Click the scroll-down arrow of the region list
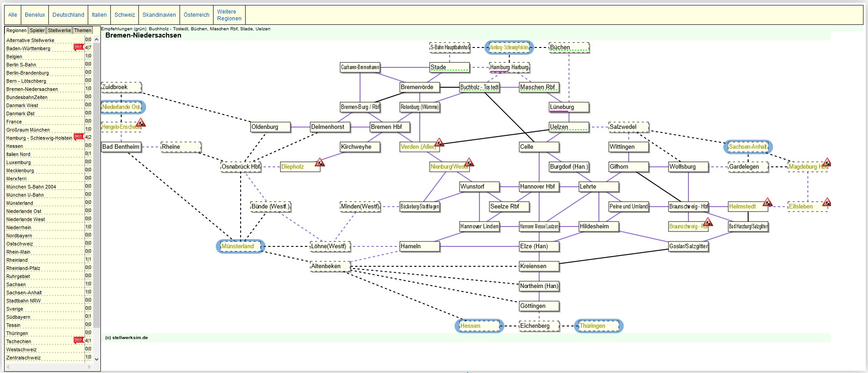 [x=96, y=359]
